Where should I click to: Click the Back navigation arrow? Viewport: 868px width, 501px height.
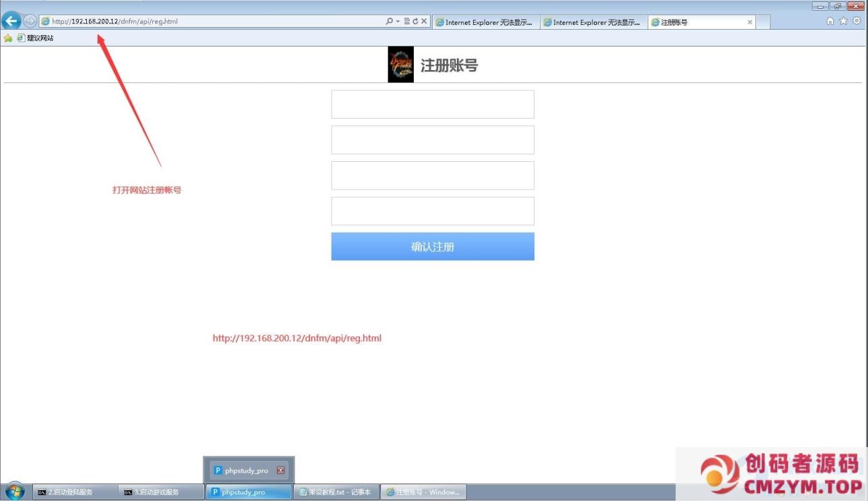point(10,20)
